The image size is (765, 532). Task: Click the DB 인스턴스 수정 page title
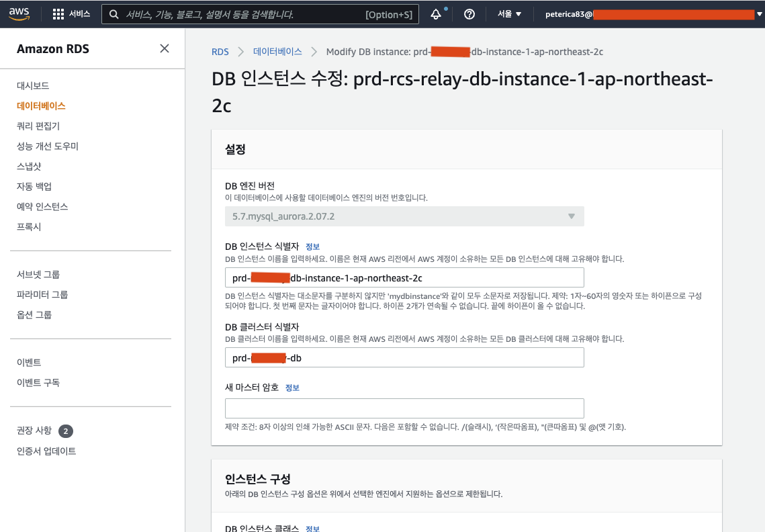(462, 92)
